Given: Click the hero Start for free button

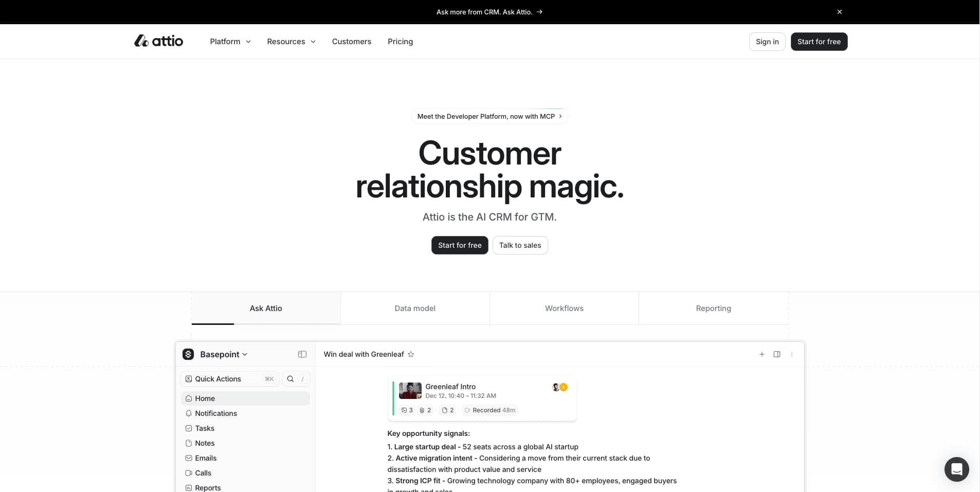Looking at the screenshot, I should pos(460,245).
